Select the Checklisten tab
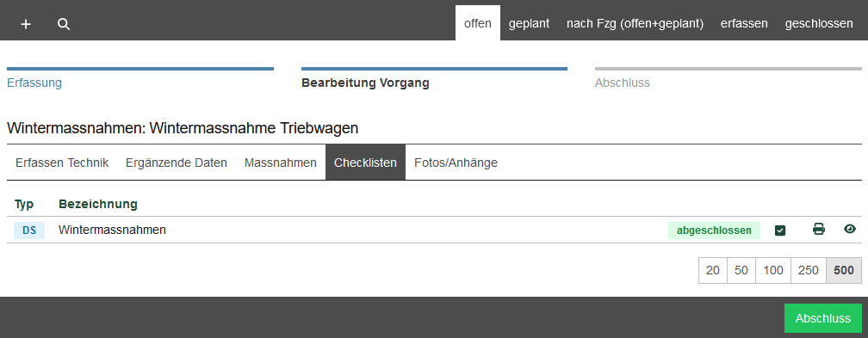The width and height of the screenshot is (868, 338). [x=365, y=163]
